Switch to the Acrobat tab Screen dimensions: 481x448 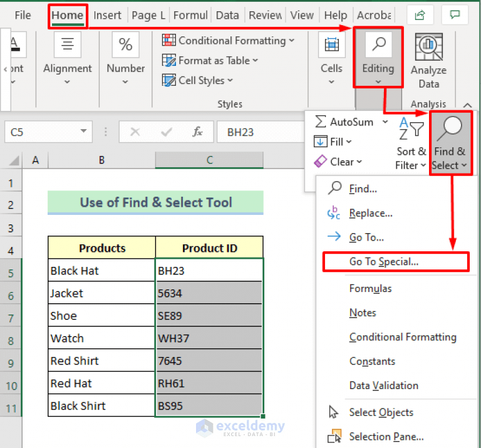pos(375,15)
